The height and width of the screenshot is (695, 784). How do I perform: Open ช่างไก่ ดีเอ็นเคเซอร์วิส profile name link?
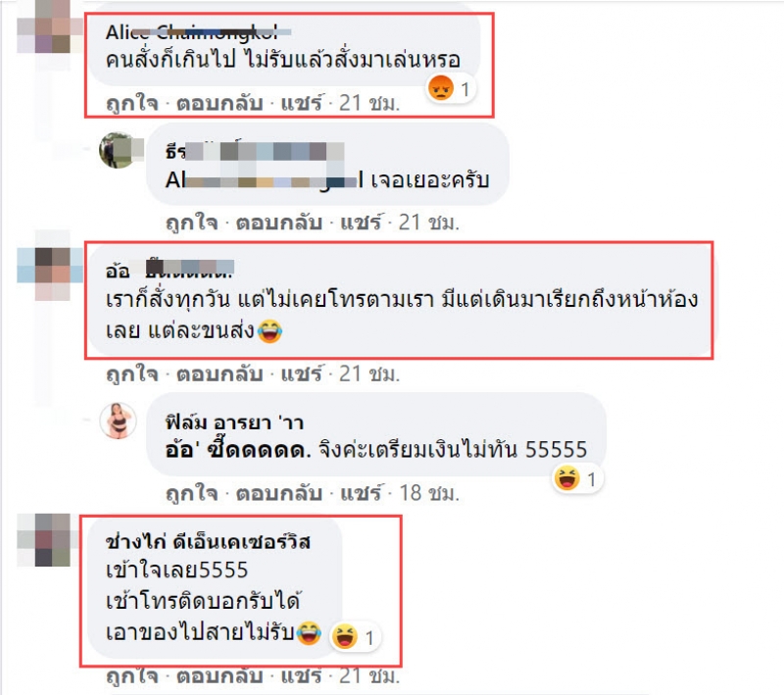tap(208, 542)
